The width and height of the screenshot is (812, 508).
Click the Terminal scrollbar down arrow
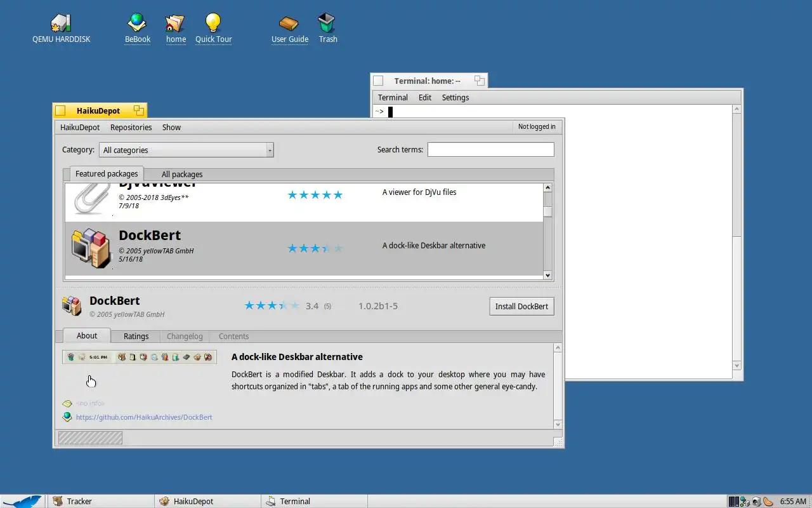pos(737,365)
